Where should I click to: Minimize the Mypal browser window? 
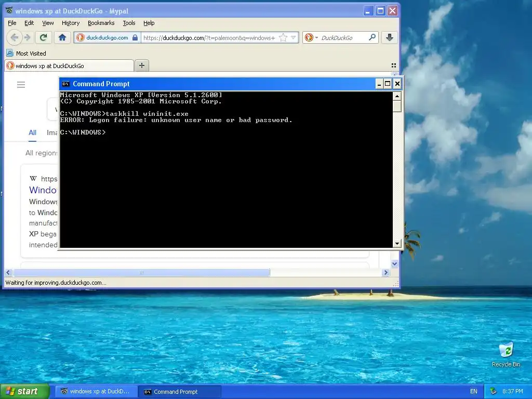tap(368, 11)
